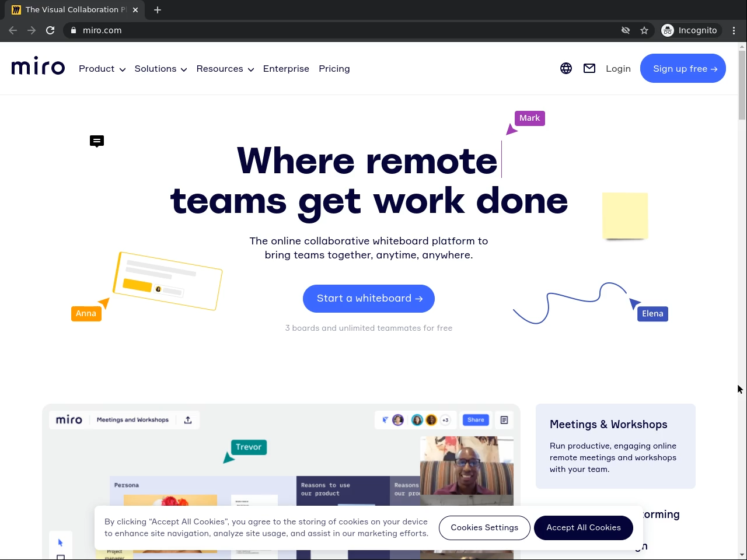Go to the Pricing page
Viewport: 747px width, 560px height.
(x=334, y=69)
